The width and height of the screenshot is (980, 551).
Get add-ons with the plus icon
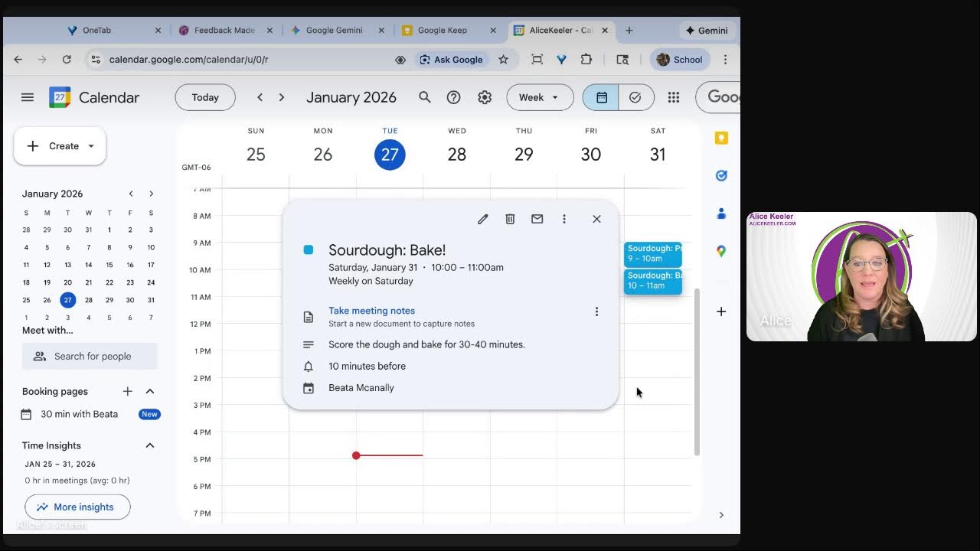(x=721, y=311)
